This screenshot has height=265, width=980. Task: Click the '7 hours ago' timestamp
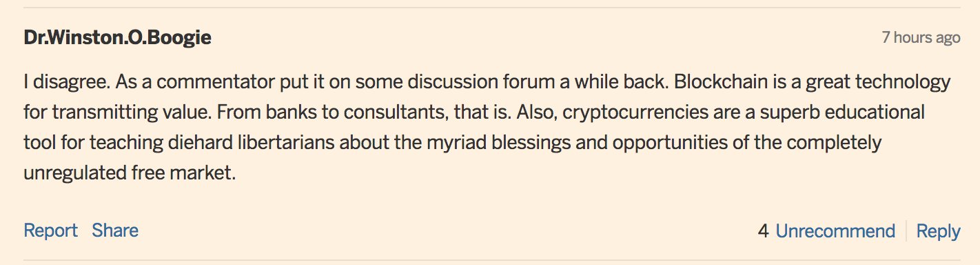(921, 37)
